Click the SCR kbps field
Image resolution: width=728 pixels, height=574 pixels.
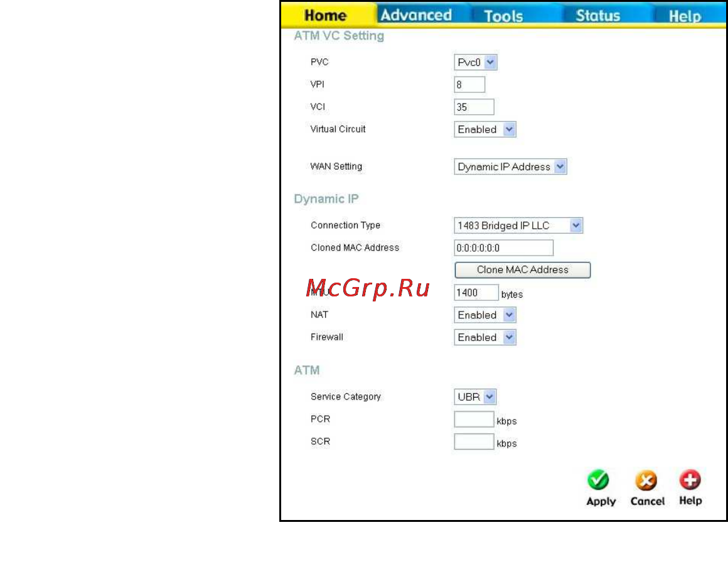click(474, 441)
